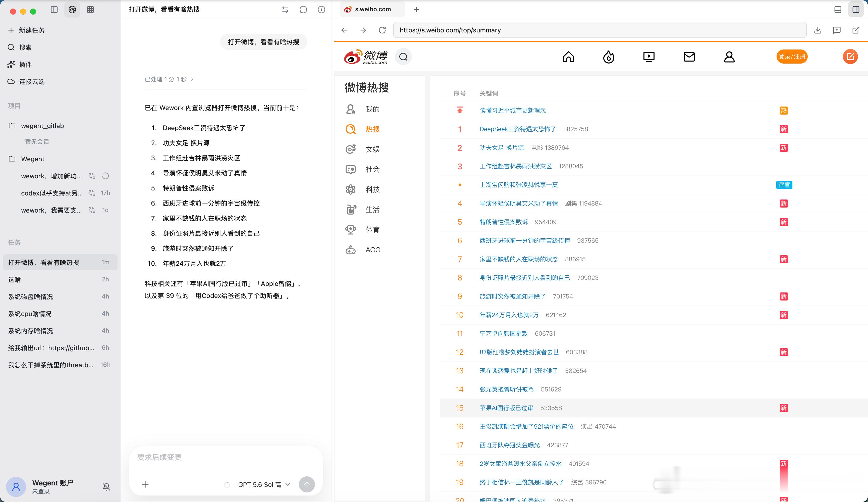Reload the weibo page
This screenshot has width=868, height=502.
click(382, 30)
